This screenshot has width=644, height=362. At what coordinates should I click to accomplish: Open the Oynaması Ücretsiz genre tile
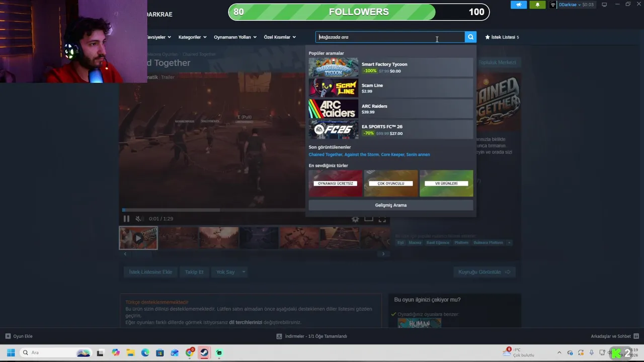coord(335,183)
